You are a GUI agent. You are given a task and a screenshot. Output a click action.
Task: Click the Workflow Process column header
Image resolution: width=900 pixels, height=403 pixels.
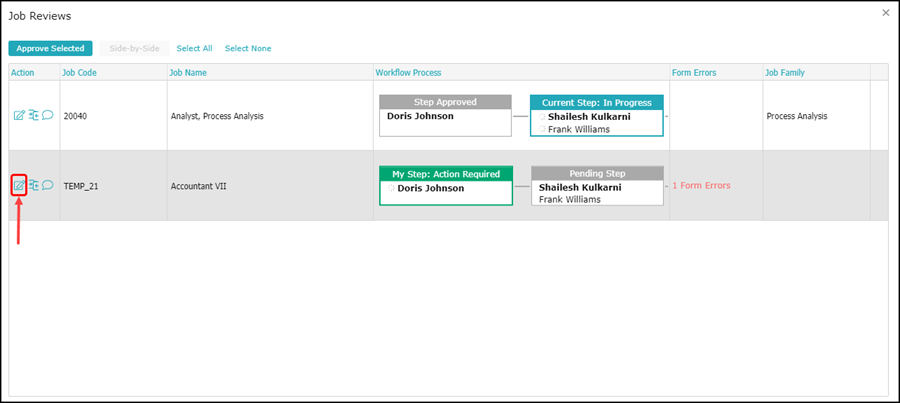click(x=408, y=73)
